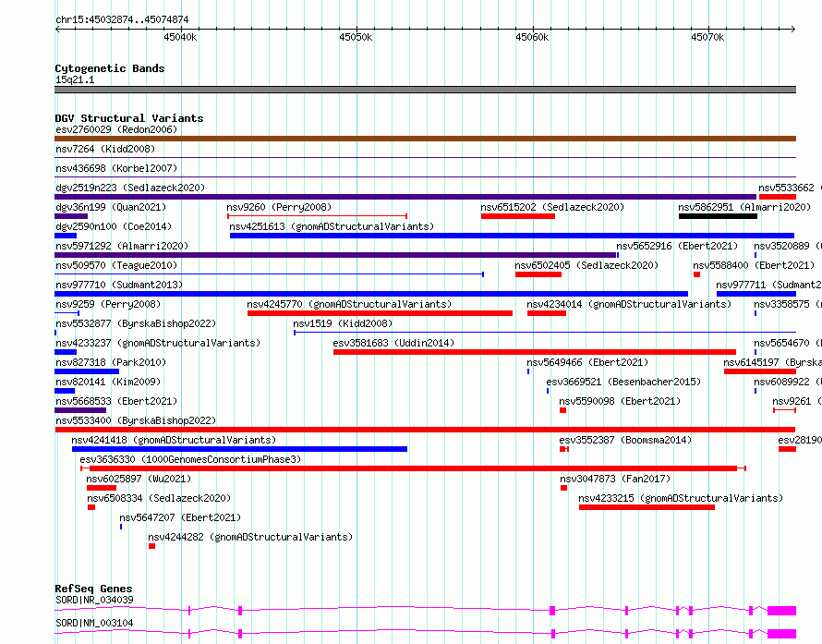Image resolution: width=822 pixels, height=644 pixels.
Task: Select nsv9260 (Perry2008) variant label
Action: click(x=279, y=207)
